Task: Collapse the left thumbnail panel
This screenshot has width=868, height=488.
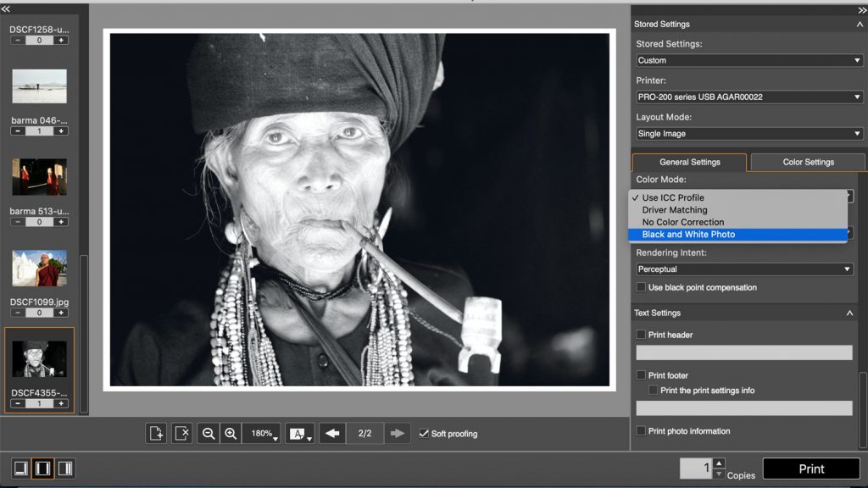Action: (6, 9)
